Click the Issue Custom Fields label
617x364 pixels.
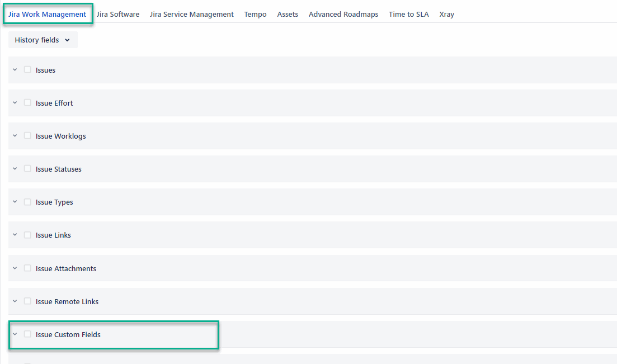tap(68, 335)
